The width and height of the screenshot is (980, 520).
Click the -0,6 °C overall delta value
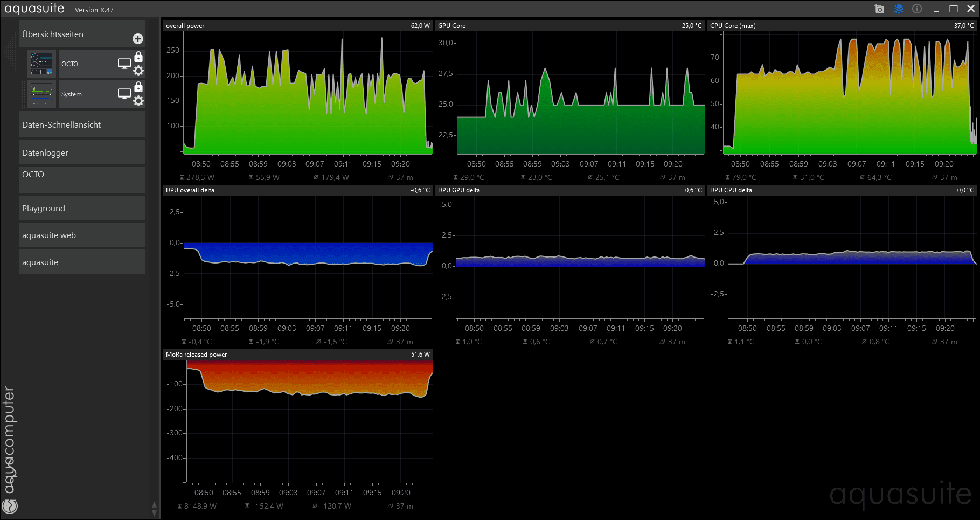tap(420, 190)
